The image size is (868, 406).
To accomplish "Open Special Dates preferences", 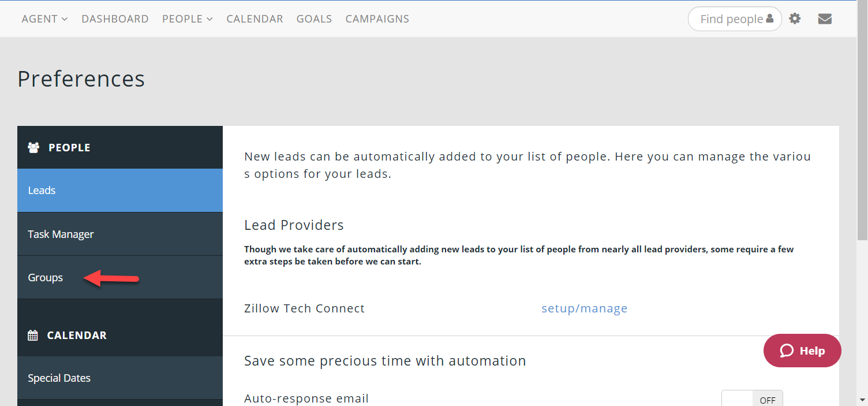I will [x=59, y=378].
